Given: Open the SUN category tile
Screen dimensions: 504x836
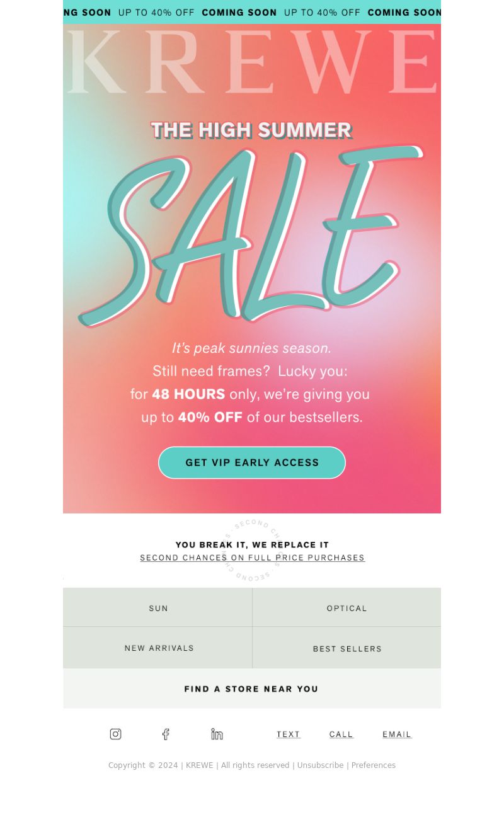Looking at the screenshot, I should [157, 607].
